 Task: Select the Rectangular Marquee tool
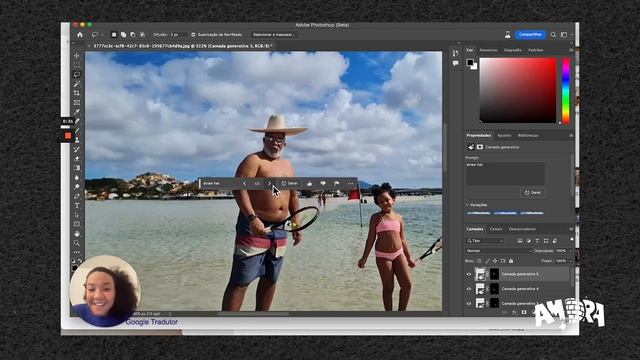click(x=77, y=65)
